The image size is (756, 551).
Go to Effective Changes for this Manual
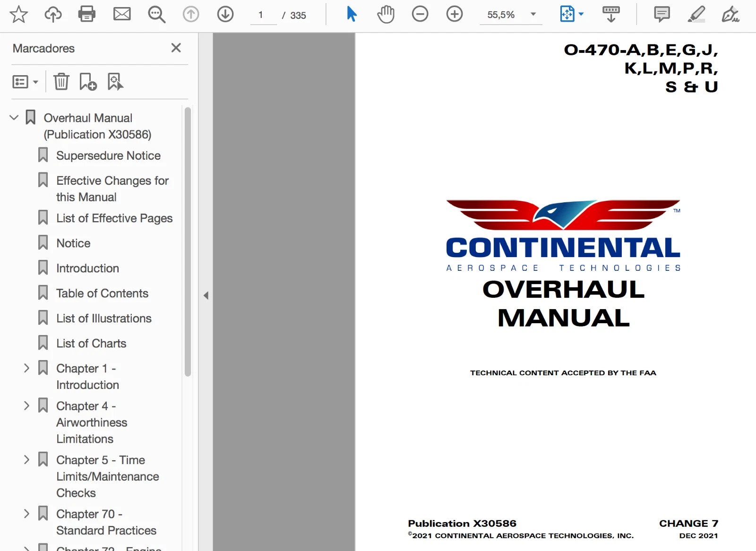[112, 189]
